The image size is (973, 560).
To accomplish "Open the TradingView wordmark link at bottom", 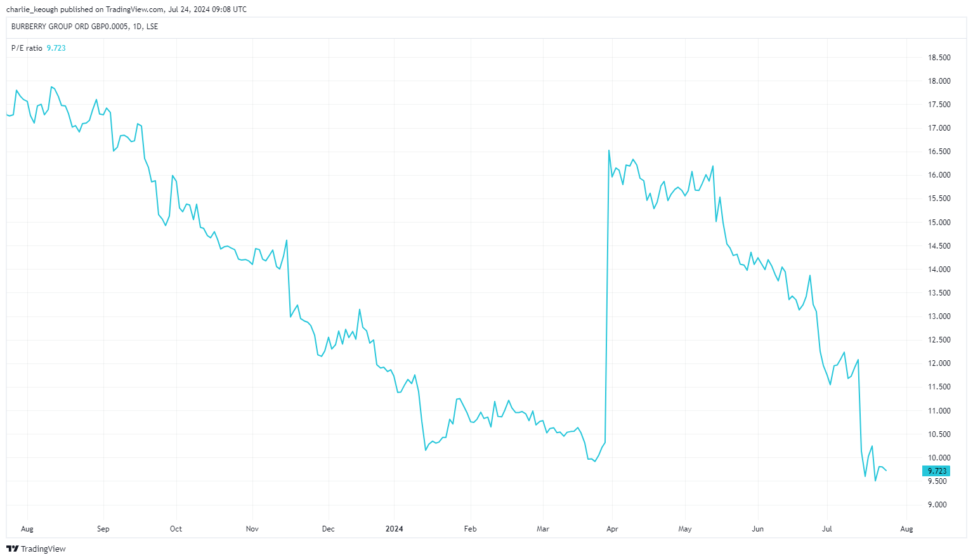I will point(43,549).
